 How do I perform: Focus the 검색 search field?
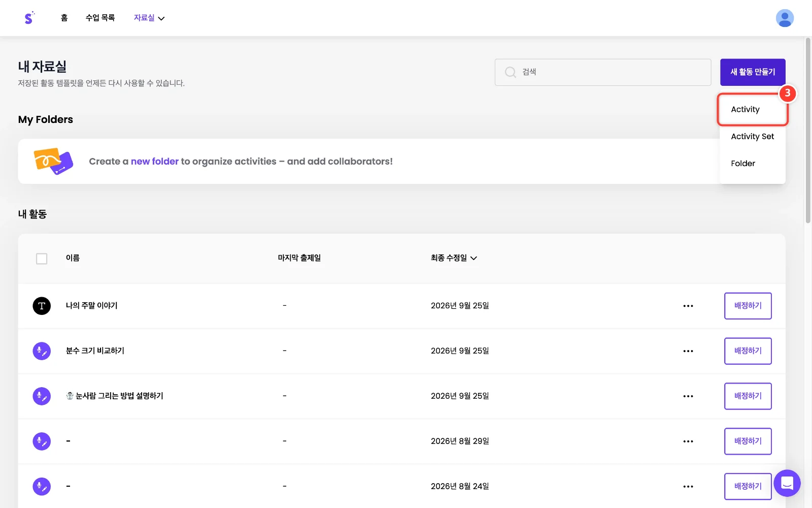pos(603,72)
